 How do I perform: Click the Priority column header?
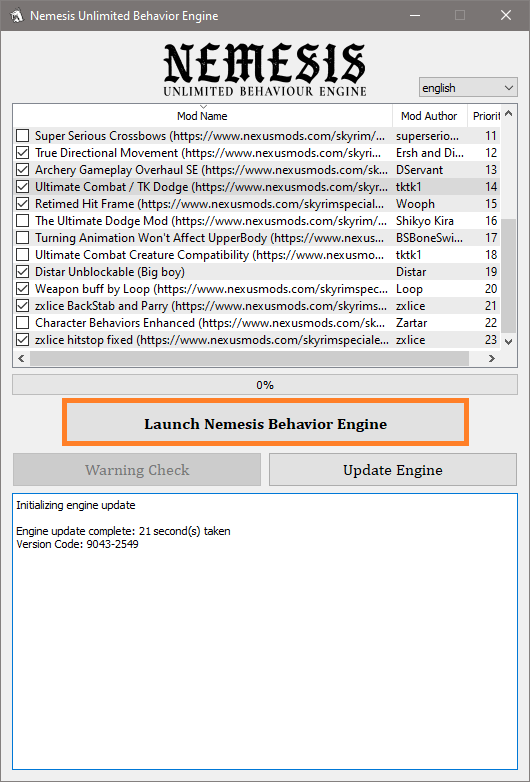pyautogui.click(x=484, y=116)
